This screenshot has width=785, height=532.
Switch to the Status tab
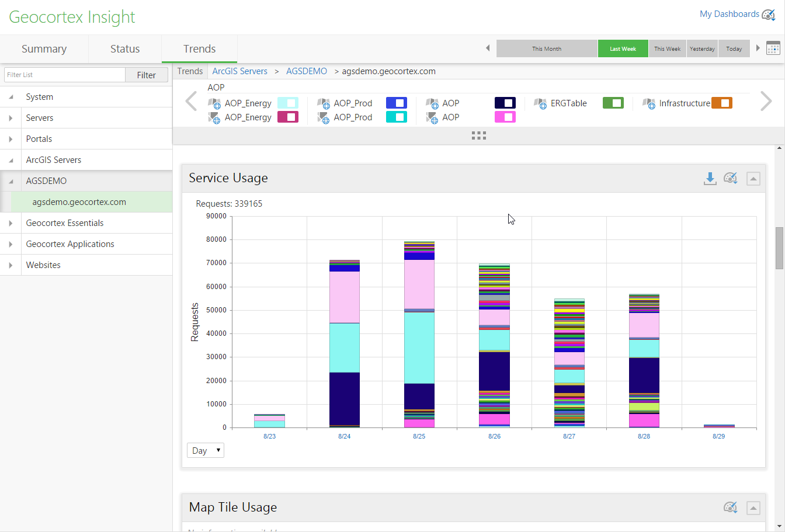tap(125, 49)
